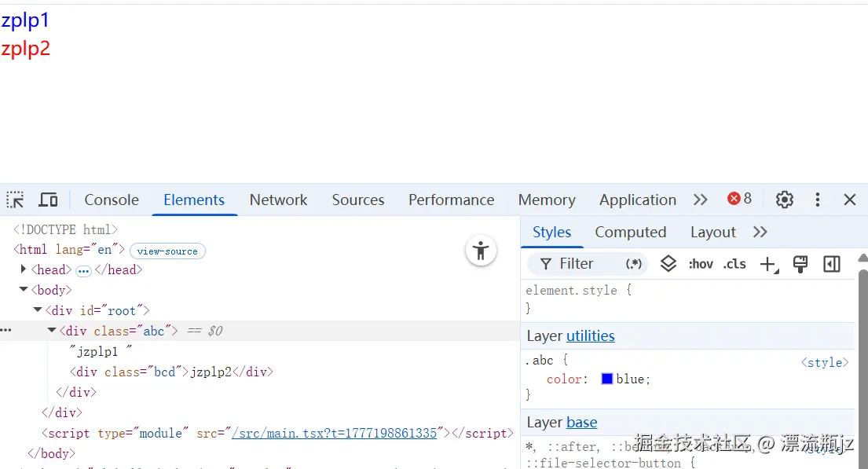
Task: Click the head ellipsis expand badge
Action: click(x=83, y=271)
